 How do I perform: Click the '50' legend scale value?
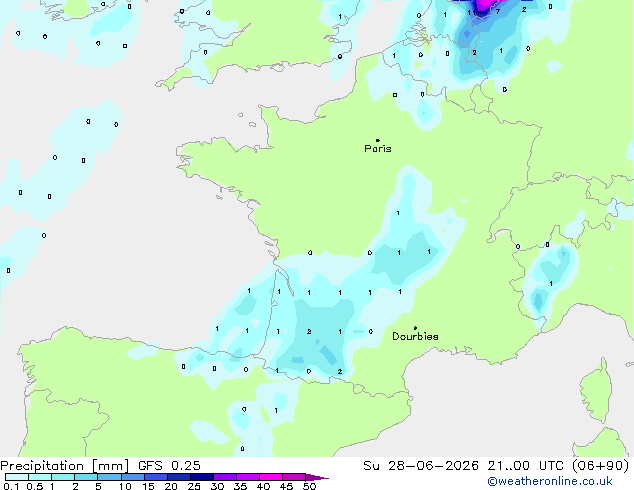[309, 486]
